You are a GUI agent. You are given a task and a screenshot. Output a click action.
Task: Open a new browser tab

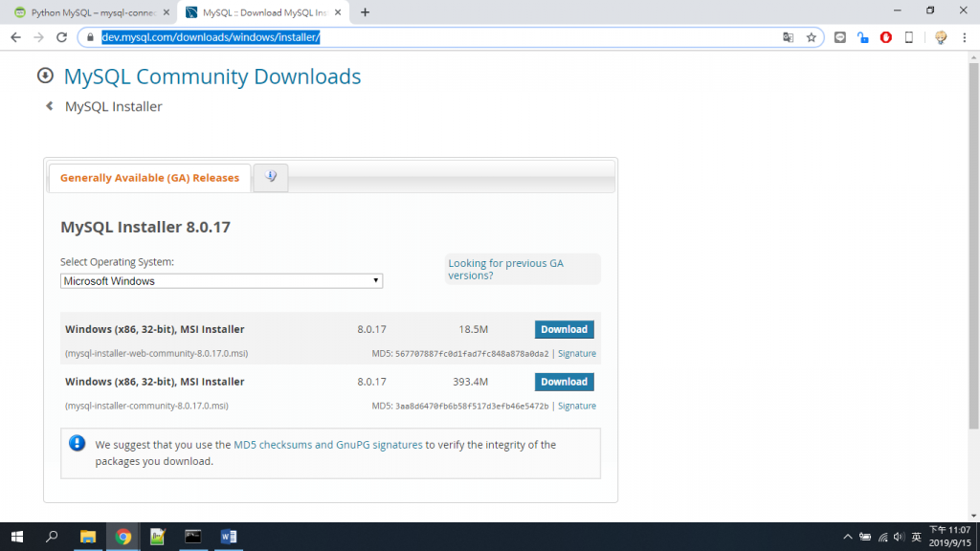click(x=365, y=12)
